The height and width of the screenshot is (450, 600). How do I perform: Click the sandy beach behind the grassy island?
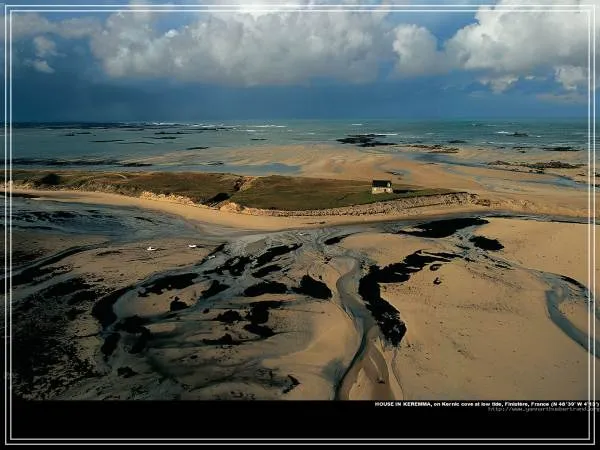click(300, 160)
